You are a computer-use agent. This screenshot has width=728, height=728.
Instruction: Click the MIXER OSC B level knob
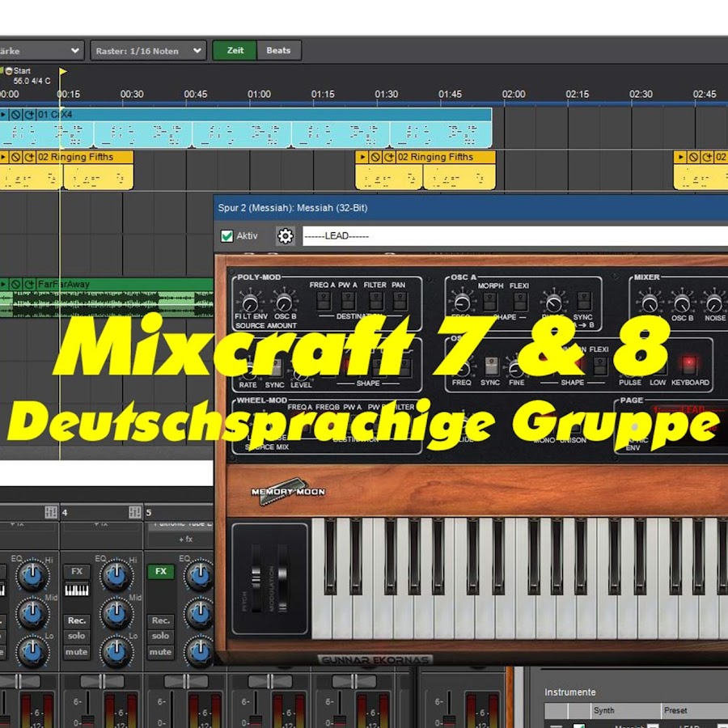pyautogui.click(x=682, y=303)
